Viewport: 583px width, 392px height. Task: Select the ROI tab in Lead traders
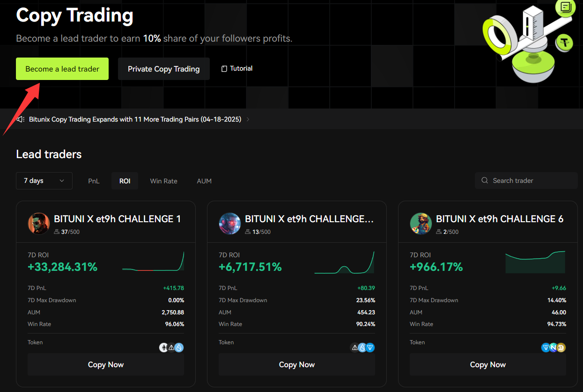click(125, 181)
